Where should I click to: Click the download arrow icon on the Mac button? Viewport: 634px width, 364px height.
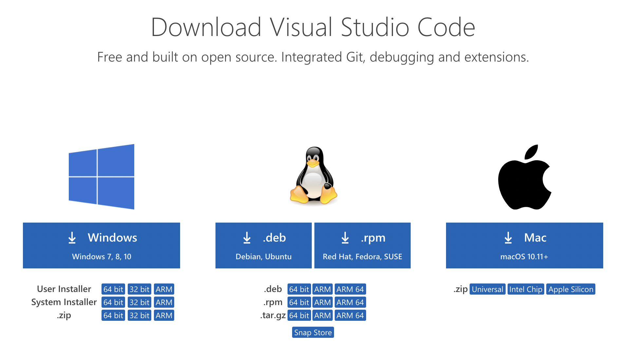point(508,238)
